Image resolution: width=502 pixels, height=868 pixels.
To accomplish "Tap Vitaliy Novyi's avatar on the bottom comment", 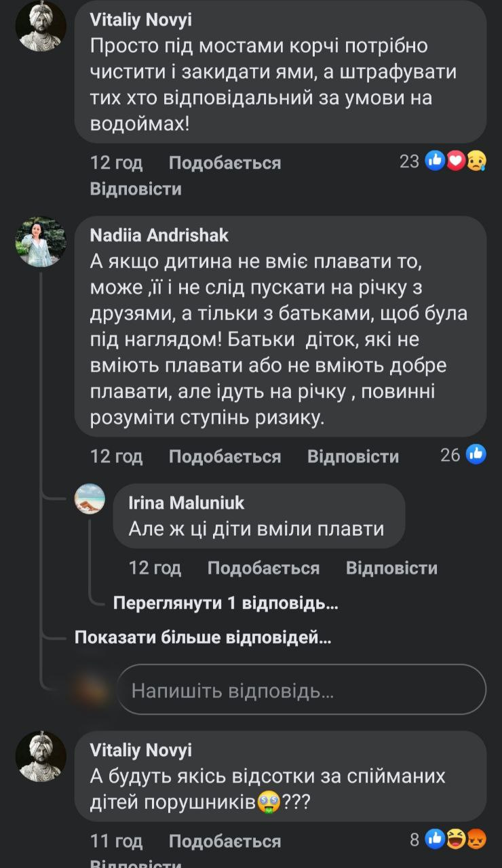I will [x=41, y=756].
